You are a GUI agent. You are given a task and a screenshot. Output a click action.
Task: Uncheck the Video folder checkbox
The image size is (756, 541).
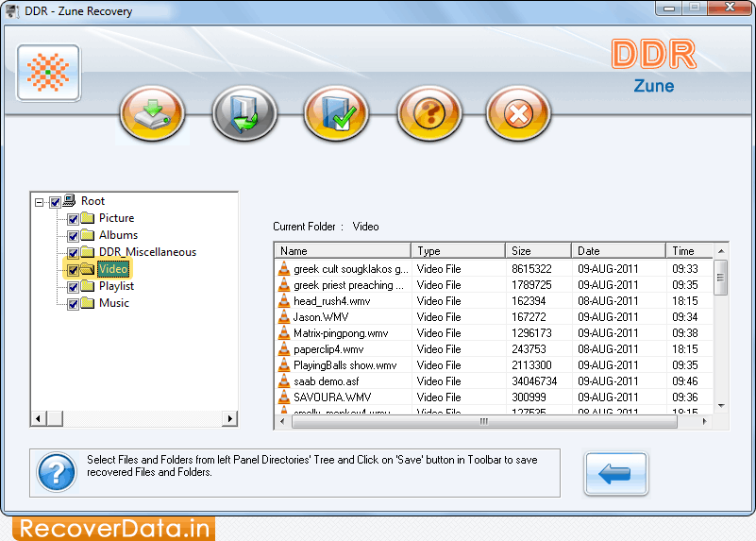click(x=73, y=270)
